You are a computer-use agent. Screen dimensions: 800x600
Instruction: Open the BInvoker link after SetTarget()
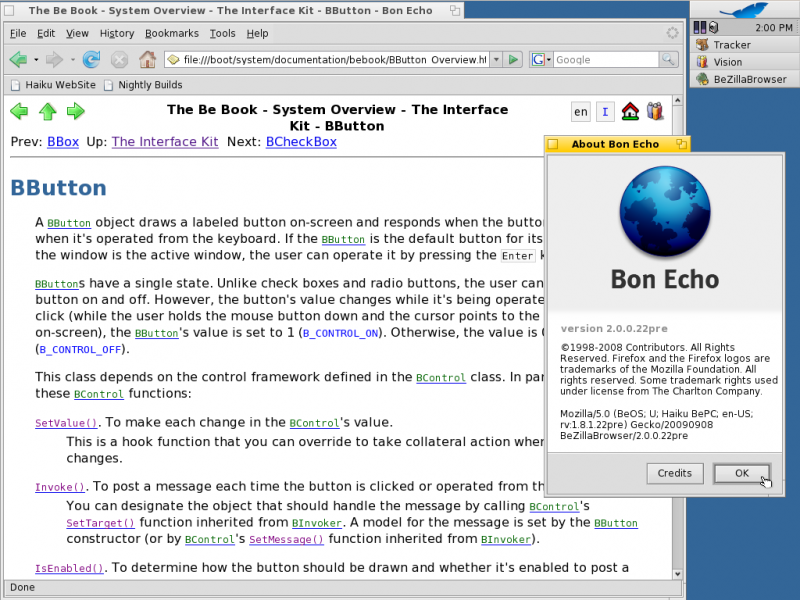click(x=317, y=523)
